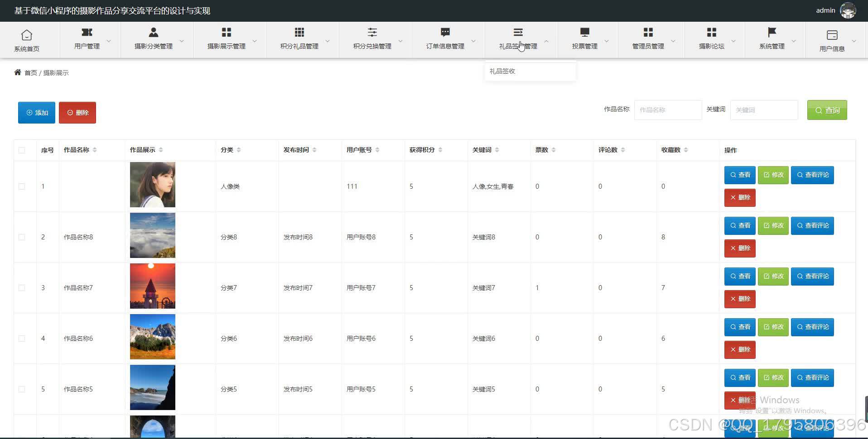The width and height of the screenshot is (868, 439).
Task: Check the row 1 checkbox
Action: coord(22,186)
